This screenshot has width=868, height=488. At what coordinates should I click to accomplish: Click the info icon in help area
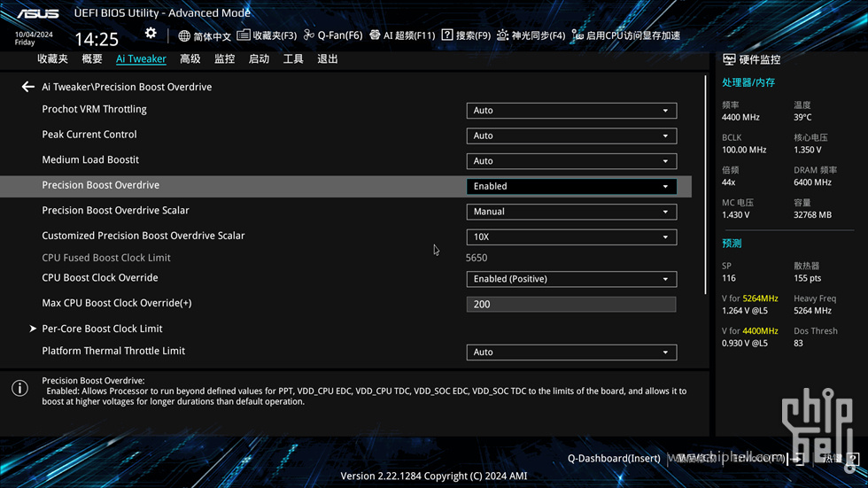click(x=19, y=389)
